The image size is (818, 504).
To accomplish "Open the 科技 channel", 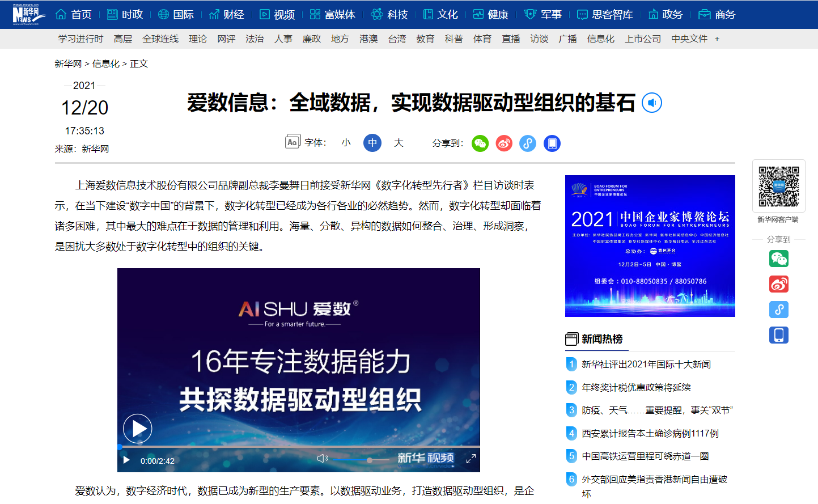I will pos(389,14).
